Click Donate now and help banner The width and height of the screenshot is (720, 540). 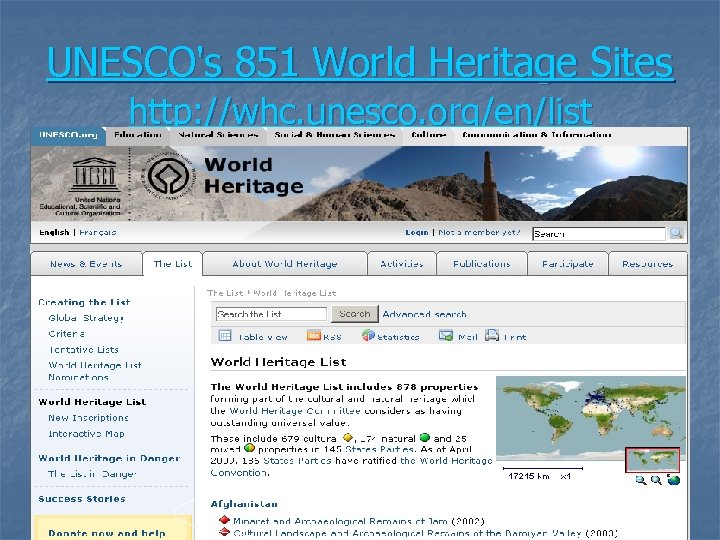click(113, 528)
